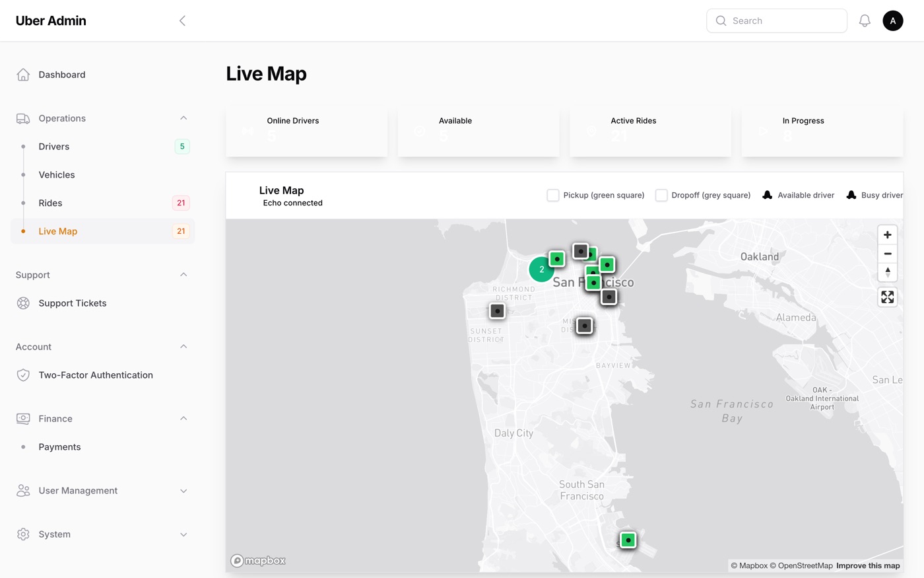Select the grey marker over Mission District

585,326
